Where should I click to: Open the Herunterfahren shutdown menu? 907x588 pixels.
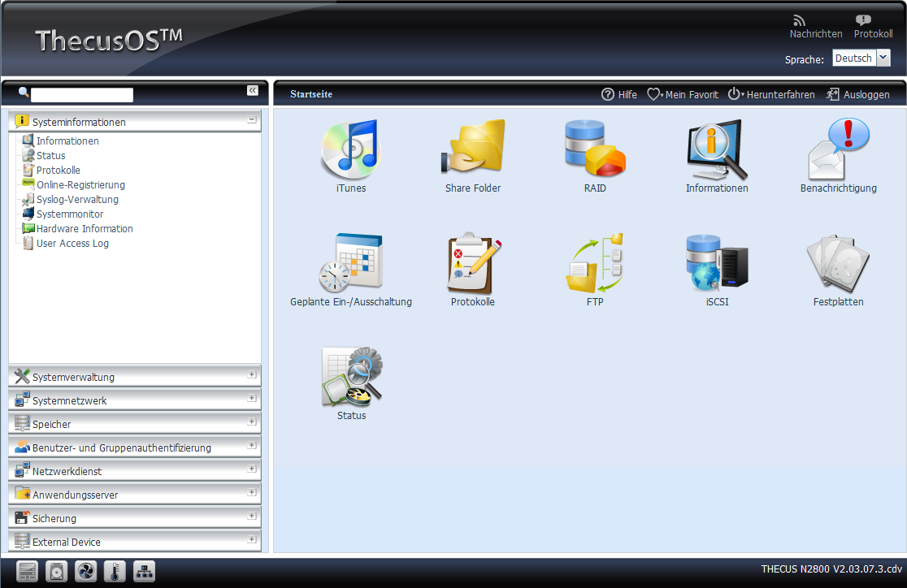pos(771,94)
